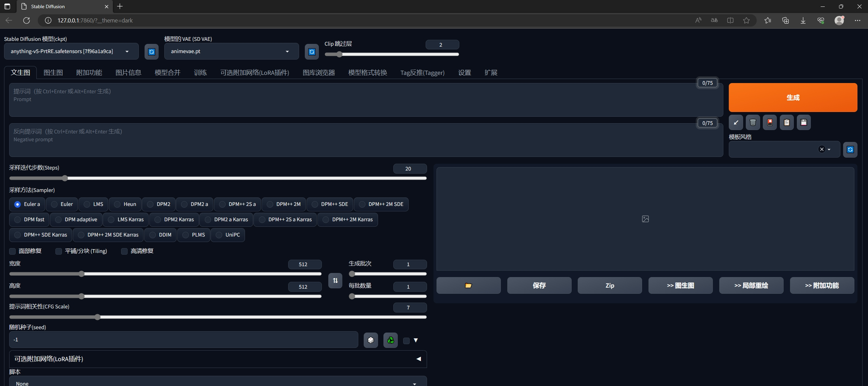Click the browser refresh icon
Screen dimensions: 868x386
pyautogui.click(x=27, y=20)
